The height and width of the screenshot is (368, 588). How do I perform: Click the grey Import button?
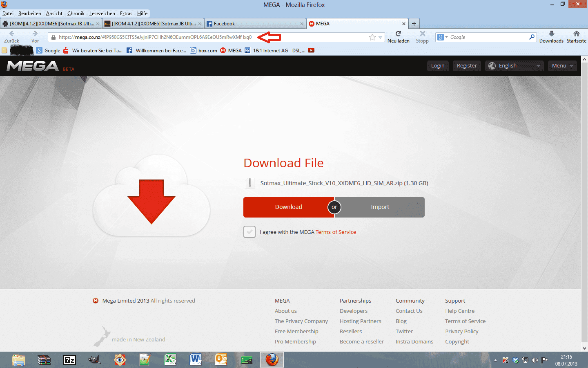click(x=380, y=207)
